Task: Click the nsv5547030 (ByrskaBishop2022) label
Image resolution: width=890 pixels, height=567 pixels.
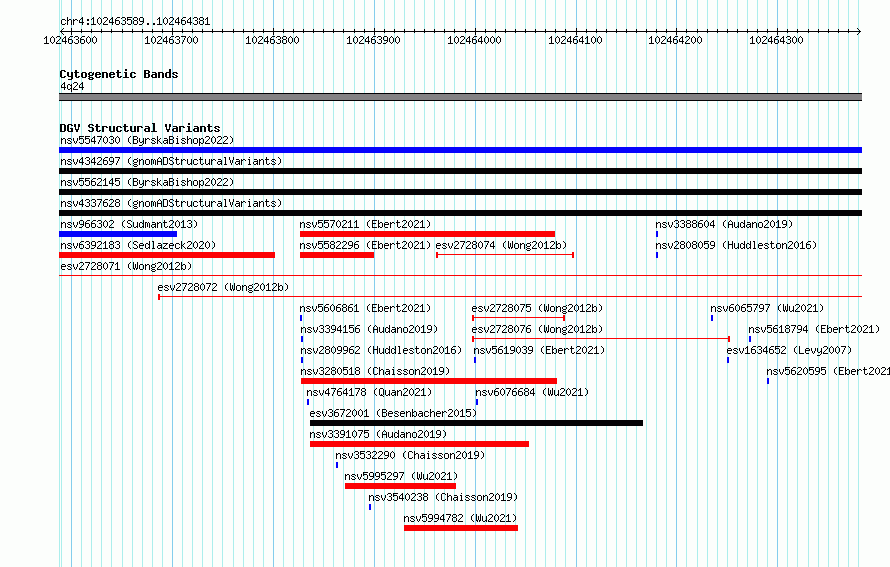Action: pos(147,140)
